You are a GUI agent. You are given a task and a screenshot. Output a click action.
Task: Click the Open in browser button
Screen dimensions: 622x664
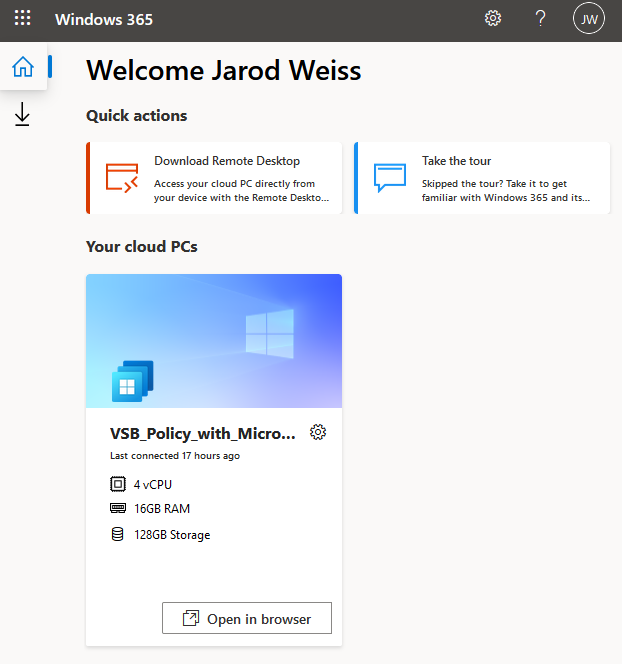point(247,618)
